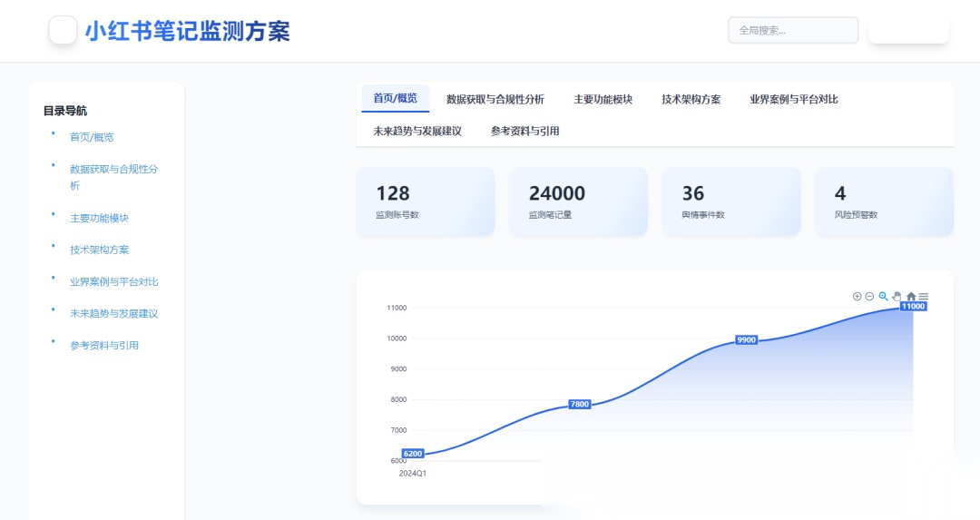980x520 pixels.
Task: Click the 全局搜索 search field
Action: click(x=793, y=30)
